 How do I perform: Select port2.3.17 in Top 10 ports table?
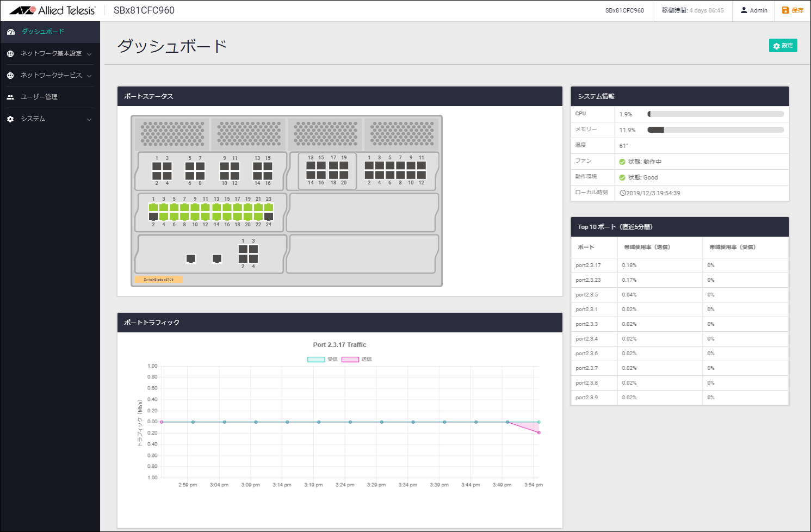[588, 265]
